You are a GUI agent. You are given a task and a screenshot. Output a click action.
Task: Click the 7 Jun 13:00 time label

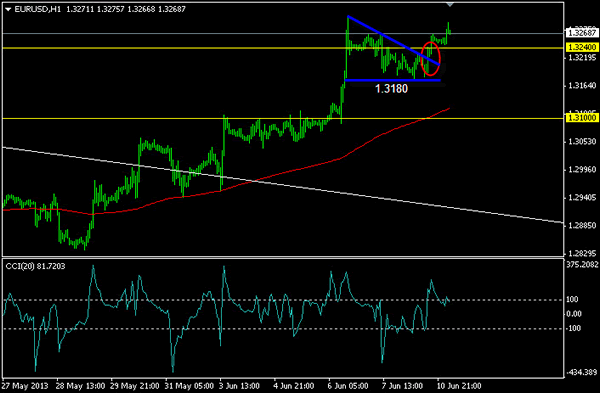tap(403, 386)
